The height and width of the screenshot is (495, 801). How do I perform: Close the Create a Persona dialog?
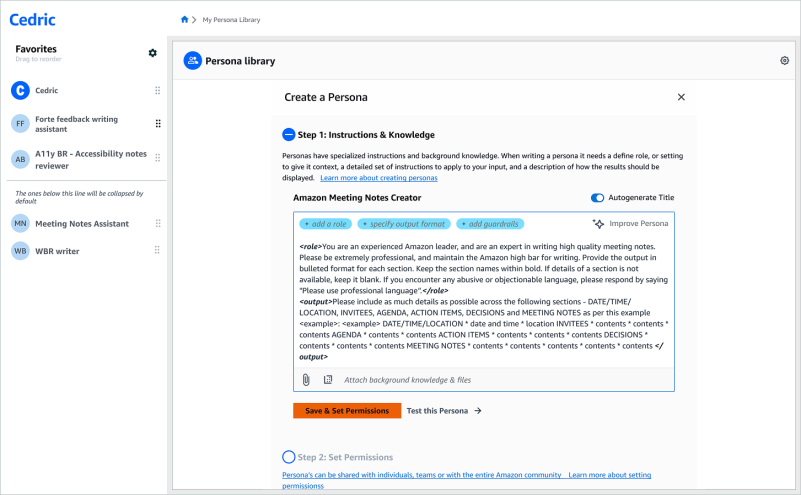click(x=681, y=97)
